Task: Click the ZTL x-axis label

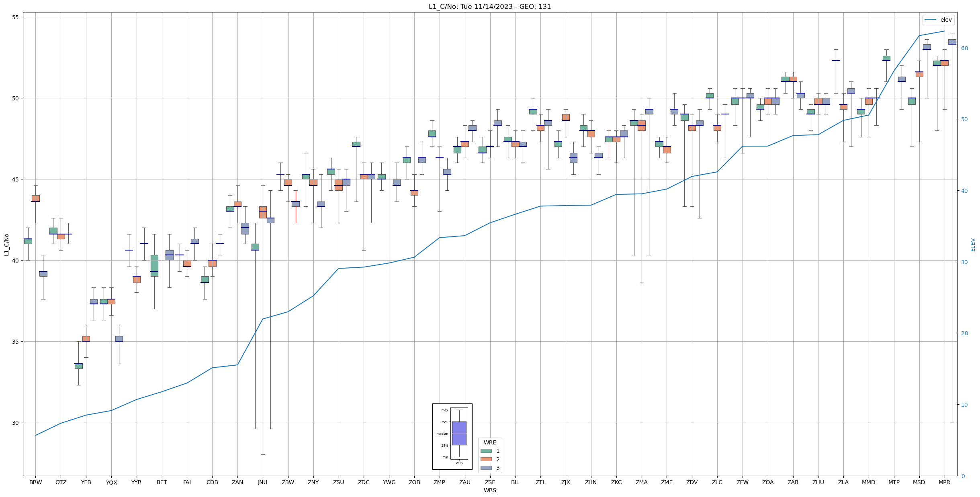Action: 540,482
